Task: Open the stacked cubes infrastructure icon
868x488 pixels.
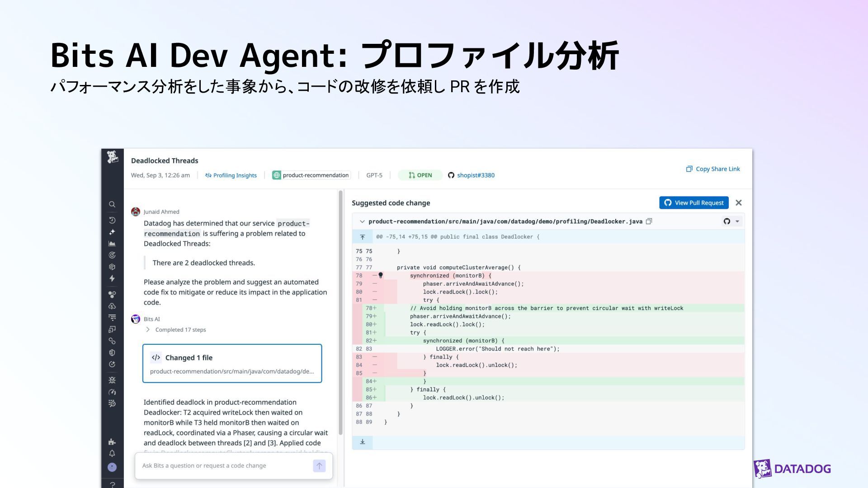Action: click(x=112, y=267)
